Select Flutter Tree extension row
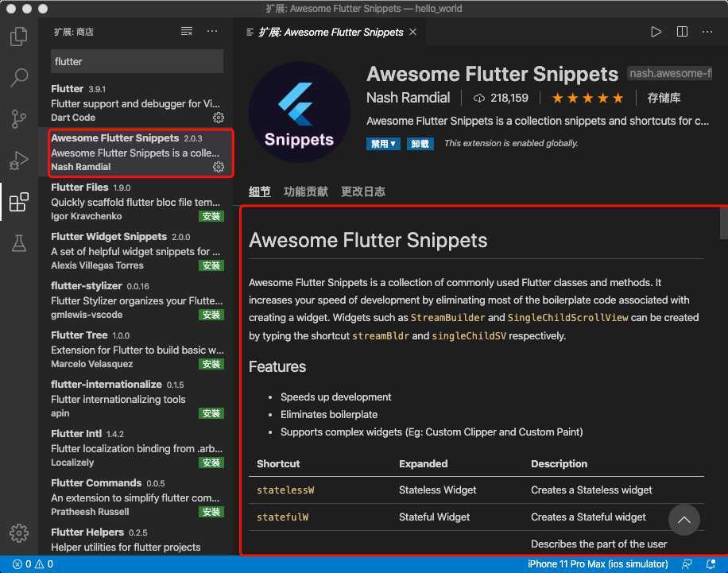728x573 pixels. pyautogui.click(x=137, y=349)
